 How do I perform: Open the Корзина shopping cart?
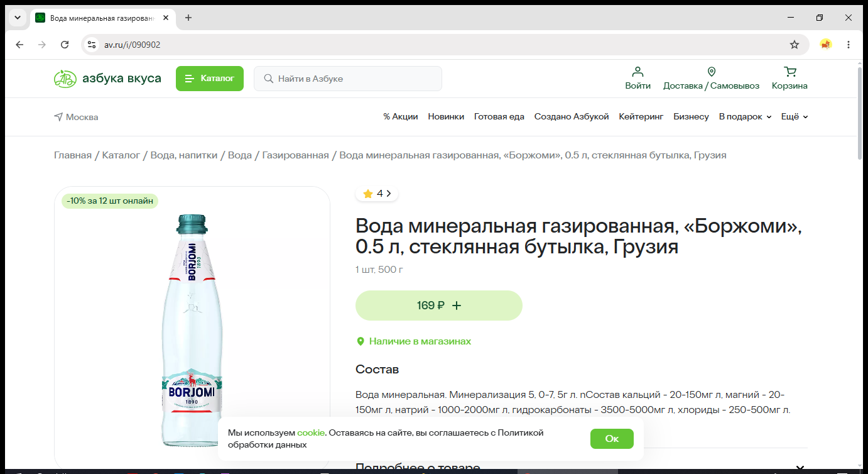(789, 79)
